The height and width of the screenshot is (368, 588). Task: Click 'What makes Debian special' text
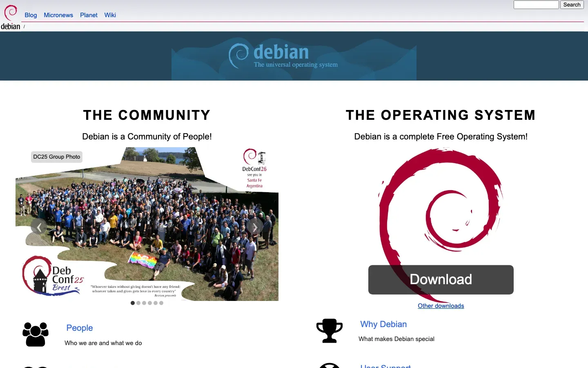pyautogui.click(x=396, y=339)
